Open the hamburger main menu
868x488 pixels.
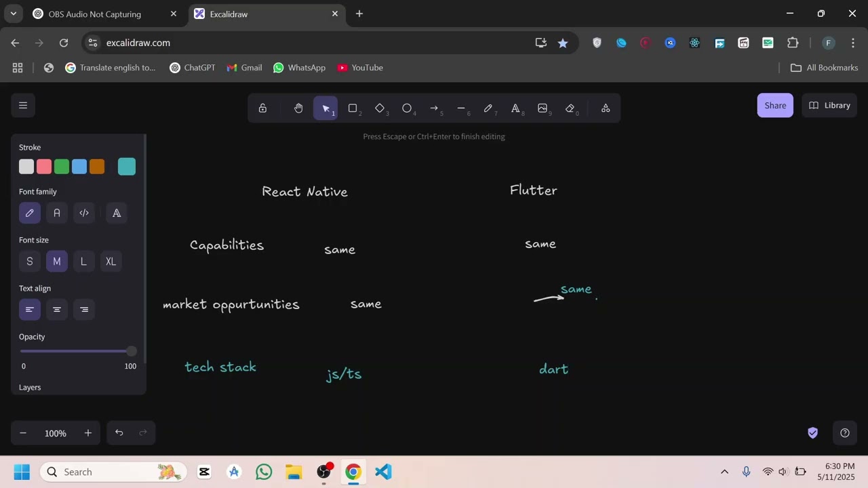point(23,105)
